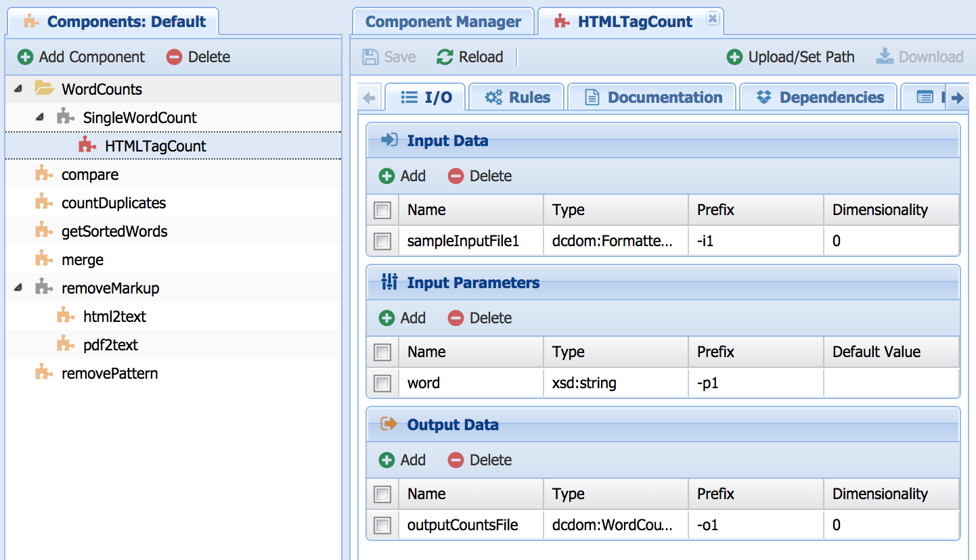Click the green Add icon under Input Data
Image resolution: width=976 pixels, height=560 pixels.
(386, 177)
